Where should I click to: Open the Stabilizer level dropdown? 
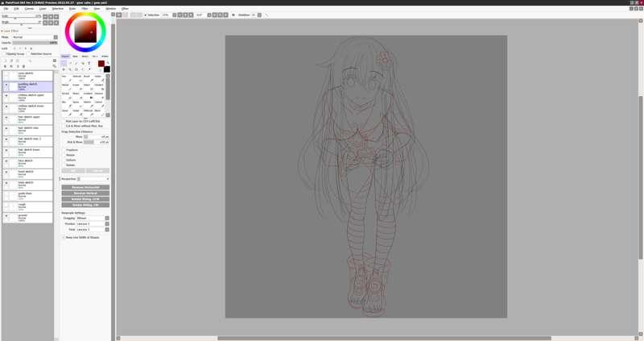click(259, 15)
